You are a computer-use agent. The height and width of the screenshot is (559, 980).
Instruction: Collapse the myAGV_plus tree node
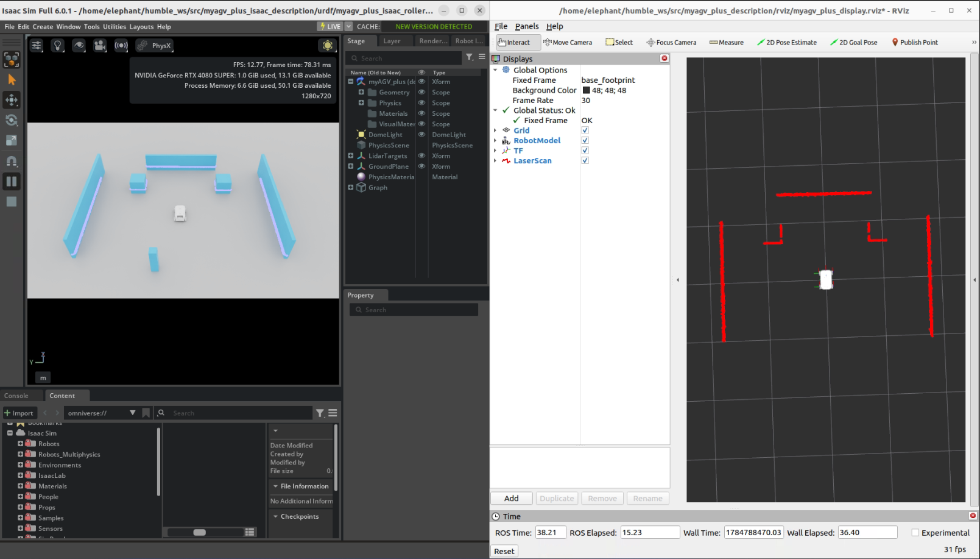tap(351, 82)
